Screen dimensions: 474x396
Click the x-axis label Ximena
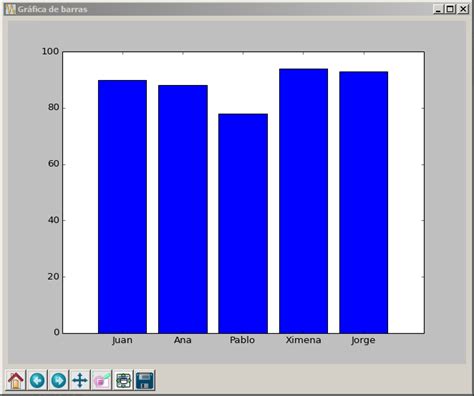[x=303, y=340]
